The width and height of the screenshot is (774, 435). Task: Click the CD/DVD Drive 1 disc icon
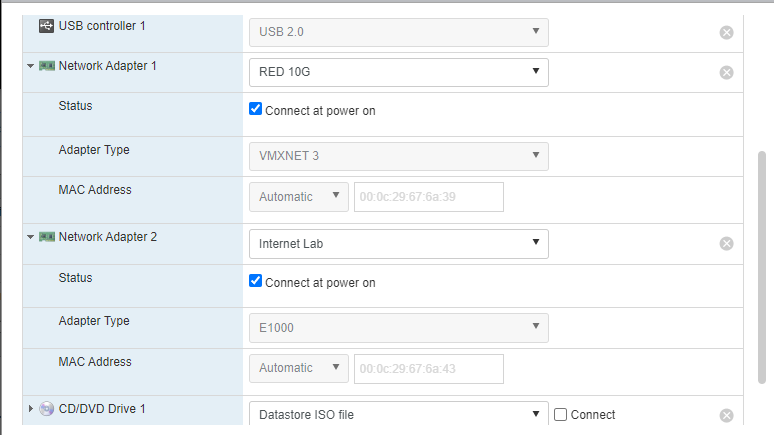pyautogui.click(x=47, y=409)
